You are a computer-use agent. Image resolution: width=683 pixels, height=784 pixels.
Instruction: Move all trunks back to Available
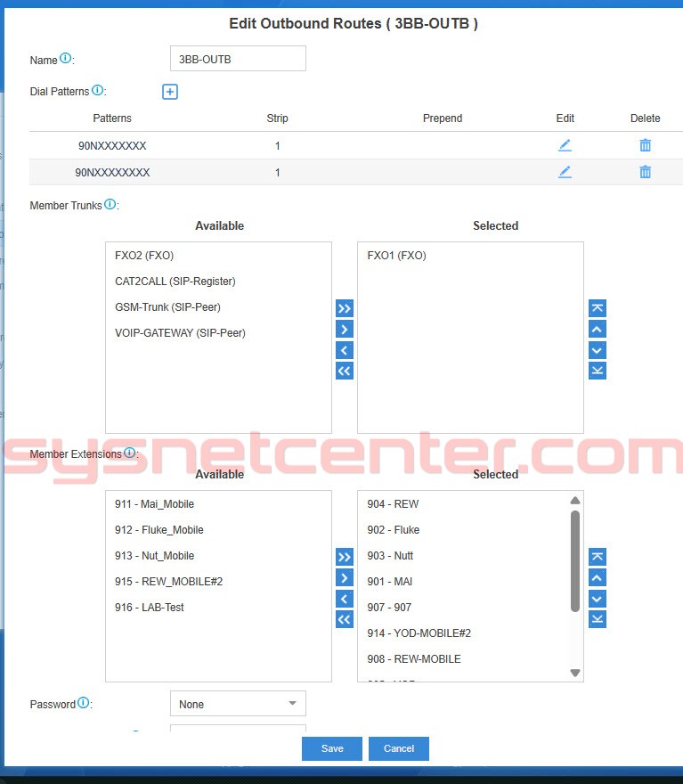click(x=345, y=371)
